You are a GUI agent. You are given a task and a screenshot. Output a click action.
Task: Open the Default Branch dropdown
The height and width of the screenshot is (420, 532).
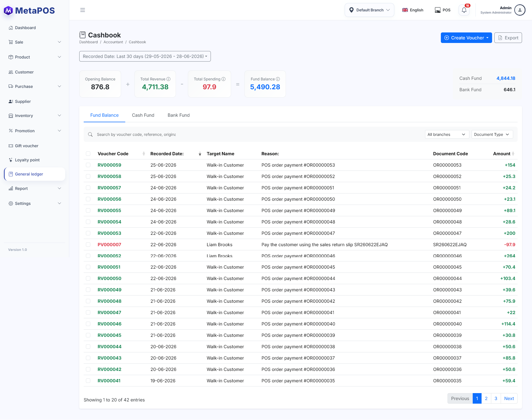tap(369, 10)
